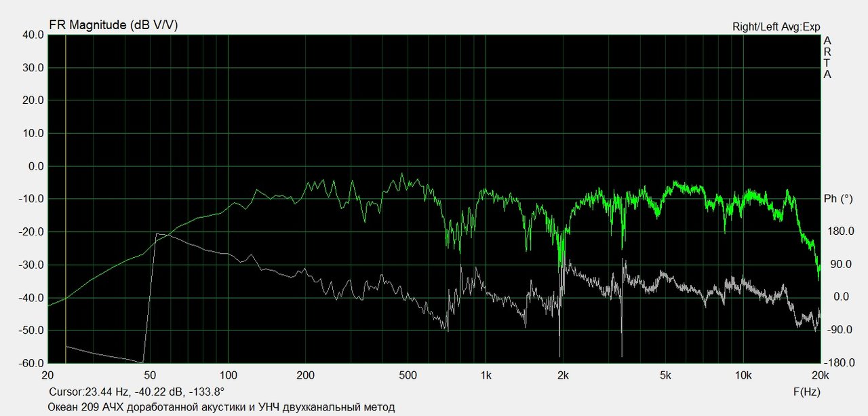Image resolution: width=868 pixels, height=416 pixels.
Task: Click the "-30.0" magnitude axis value
Action: point(31,265)
